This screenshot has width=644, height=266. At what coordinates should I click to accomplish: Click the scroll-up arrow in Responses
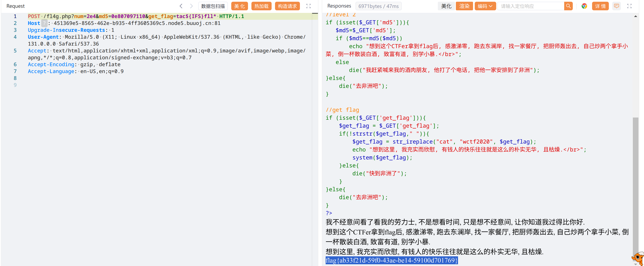click(635, 16)
